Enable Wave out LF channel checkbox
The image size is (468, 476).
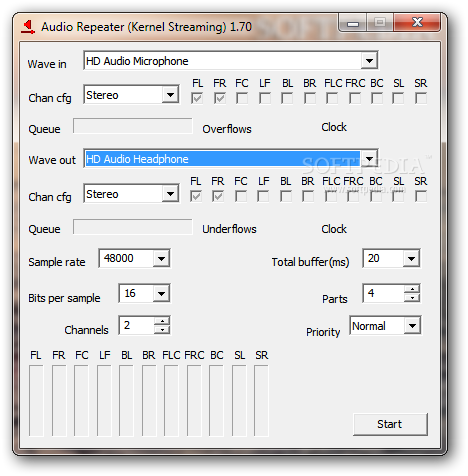pyautogui.click(x=263, y=196)
